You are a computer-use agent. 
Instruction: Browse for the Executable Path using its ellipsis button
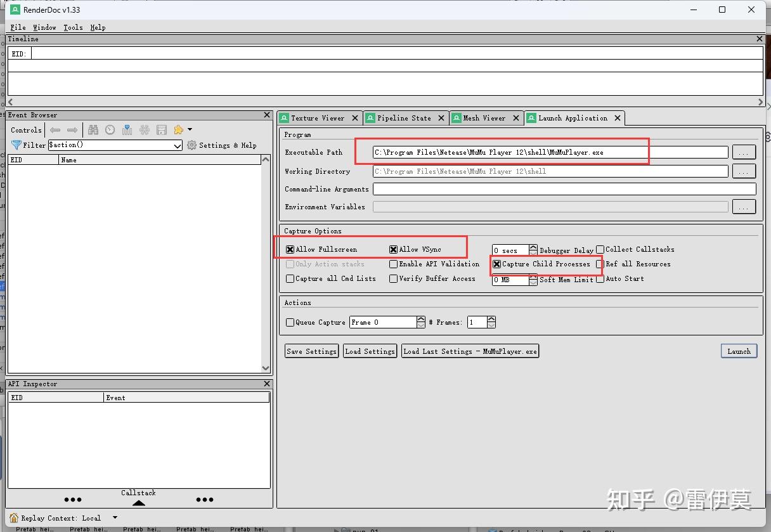[x=744, y=152]
